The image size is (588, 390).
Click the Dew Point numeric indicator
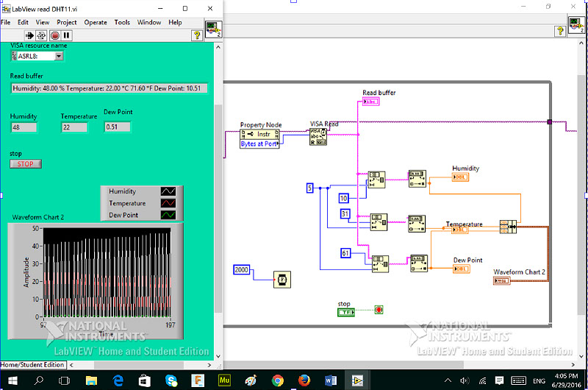point(118,127)
